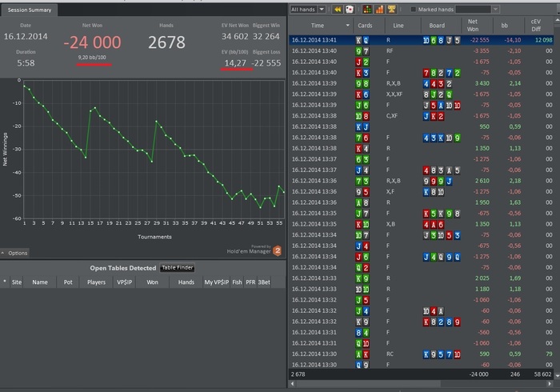Screen dimensions: 560x392
Task: Select the 13:34 Q 2 hand row
Action: [422, 267]
